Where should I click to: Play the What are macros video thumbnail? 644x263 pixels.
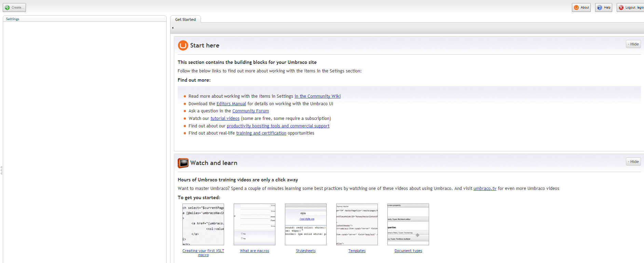pyautogui.click(x=255, y=224)
